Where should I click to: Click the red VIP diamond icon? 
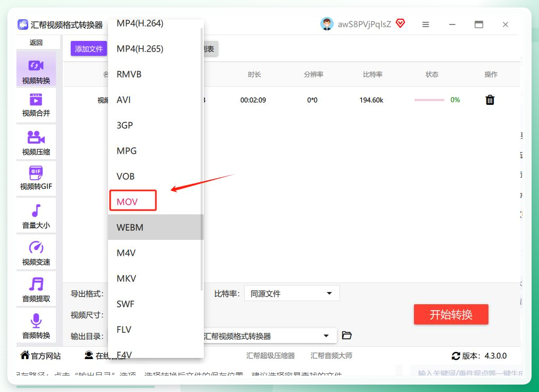coord(400,24)
